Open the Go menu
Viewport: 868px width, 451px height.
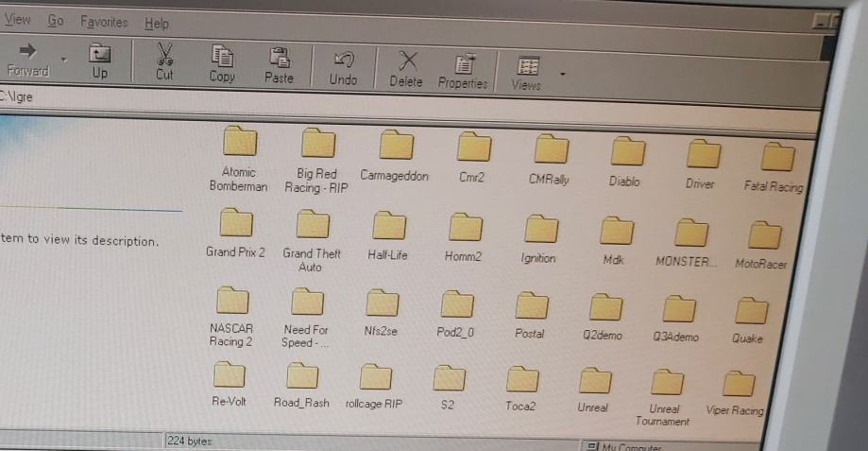tap(56, 20)
